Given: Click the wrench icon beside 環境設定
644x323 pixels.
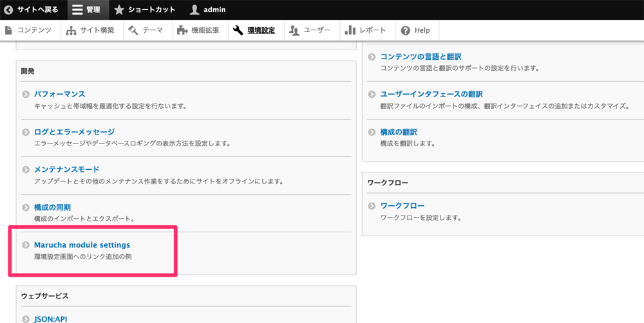Looking at the screenshot, I should [x=238, y=30].
